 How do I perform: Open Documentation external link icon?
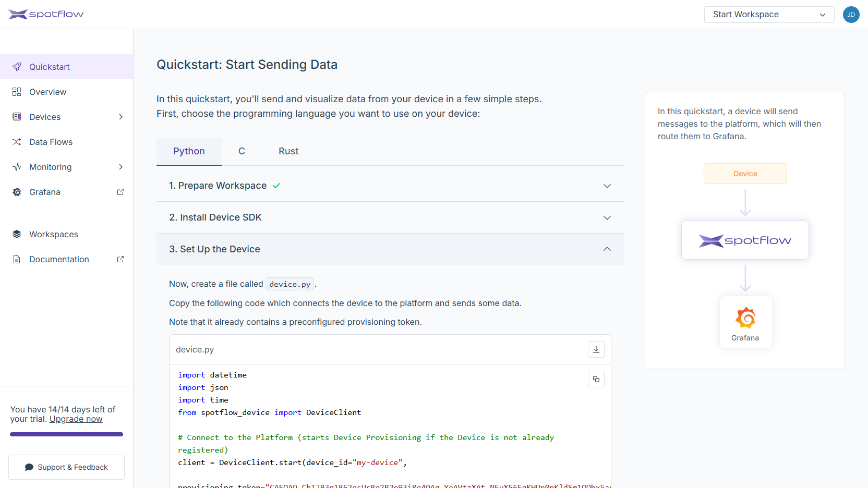point(120,259)
